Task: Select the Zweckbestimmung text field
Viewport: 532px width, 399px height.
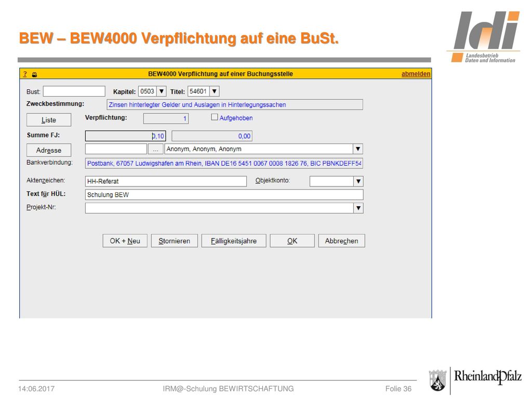Action: click(235, 105)
